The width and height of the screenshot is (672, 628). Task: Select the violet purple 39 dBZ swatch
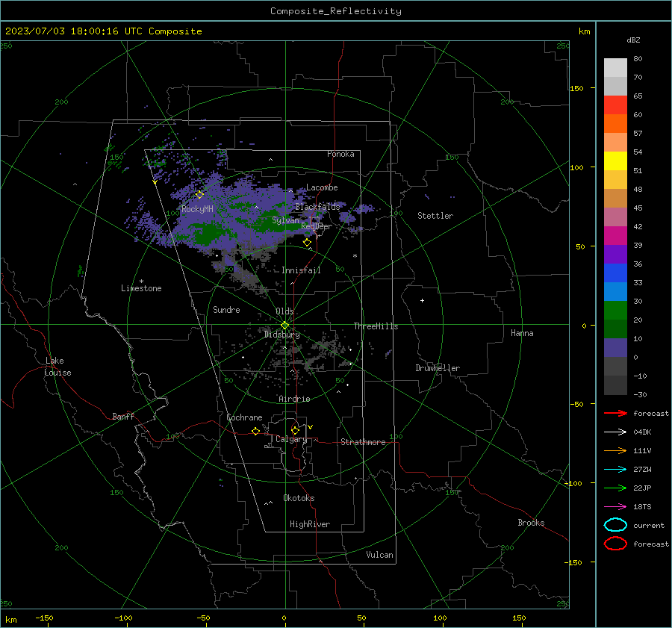615,254
